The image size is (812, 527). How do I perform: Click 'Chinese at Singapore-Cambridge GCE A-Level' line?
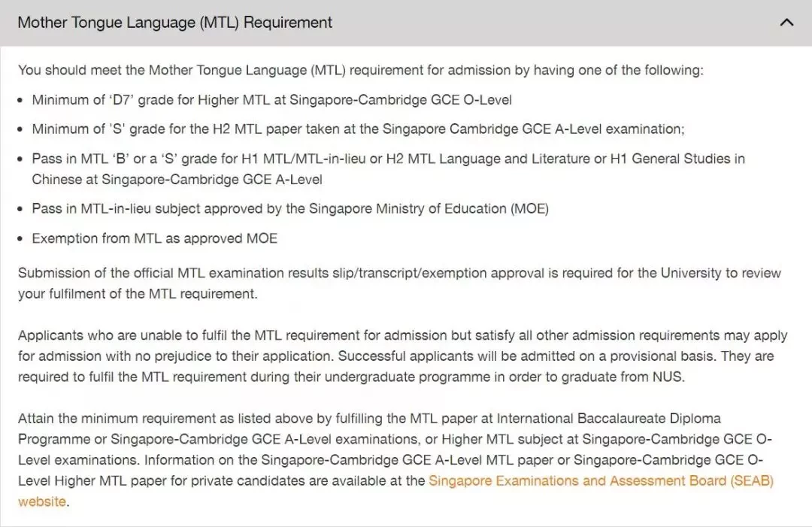(x=177, y=179)
